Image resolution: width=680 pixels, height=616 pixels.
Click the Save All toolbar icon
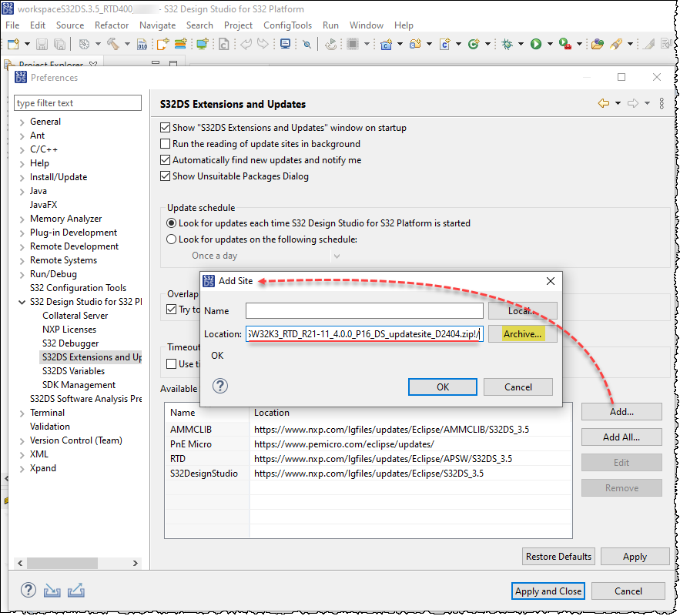click(x=59, y=44)
